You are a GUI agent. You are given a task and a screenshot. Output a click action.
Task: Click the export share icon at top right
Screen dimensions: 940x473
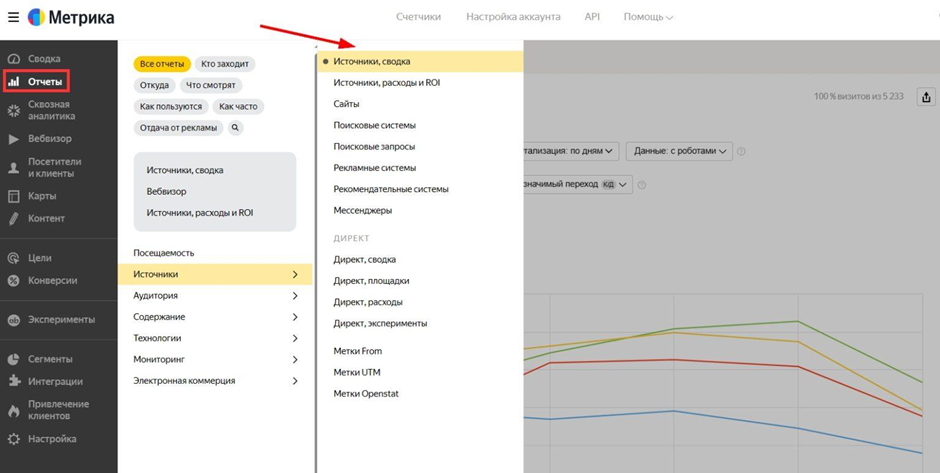pos(926,97)
